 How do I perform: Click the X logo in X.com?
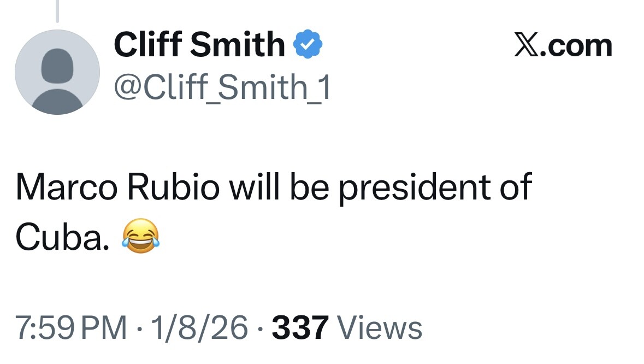(x=527, y=46)
